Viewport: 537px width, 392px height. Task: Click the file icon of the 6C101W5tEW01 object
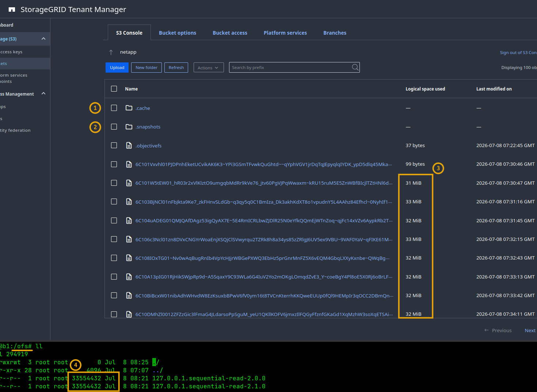coord(129,183)
